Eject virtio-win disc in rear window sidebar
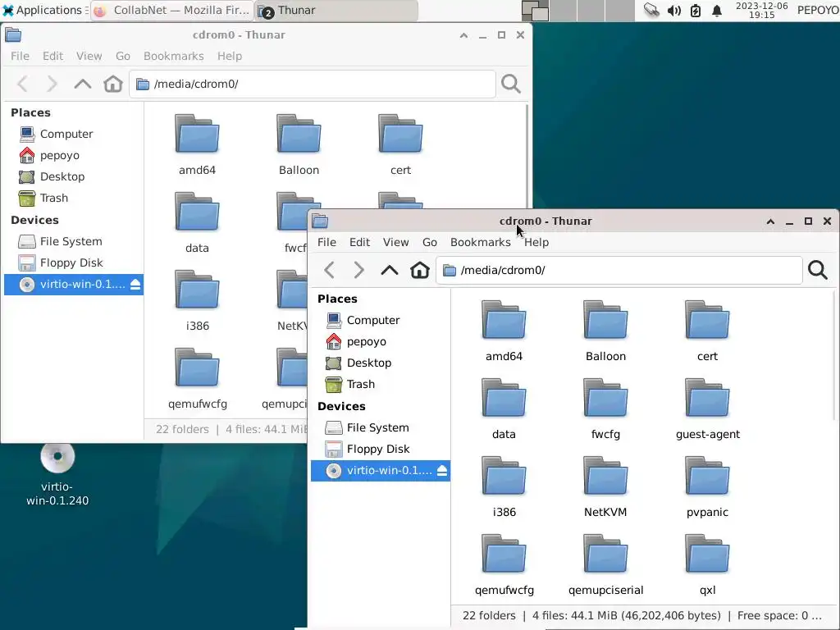Viewport: 840px width, 630px height. pyautogui.click(x=135, y=285)
